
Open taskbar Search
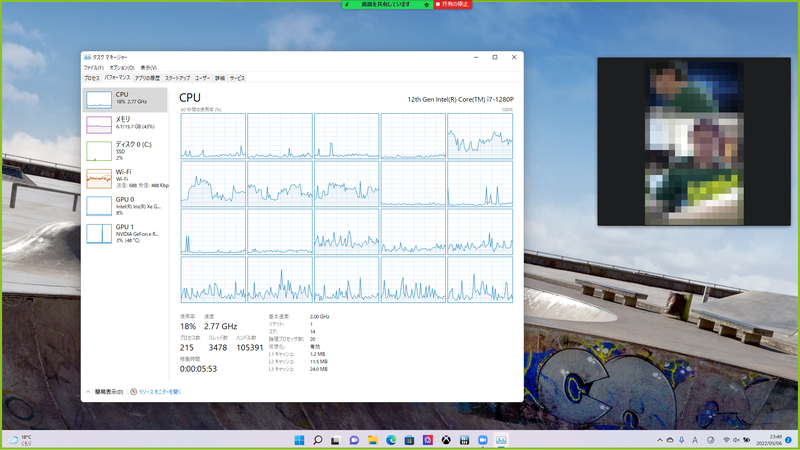(317, 440)
